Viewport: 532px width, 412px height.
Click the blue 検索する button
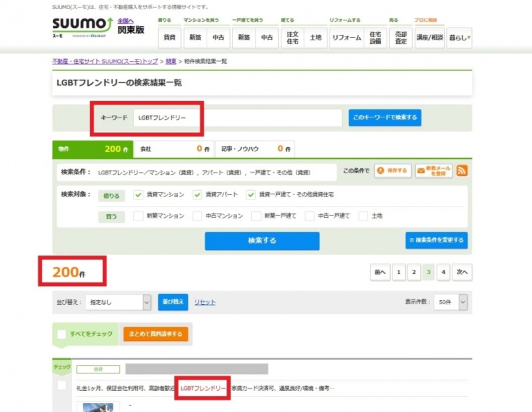[262, 241]
